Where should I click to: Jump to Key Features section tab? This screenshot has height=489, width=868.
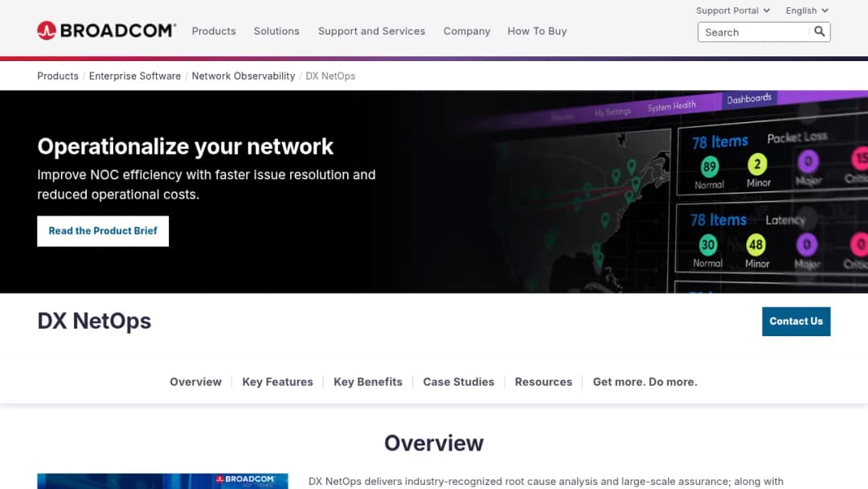(x=277, y=381)
